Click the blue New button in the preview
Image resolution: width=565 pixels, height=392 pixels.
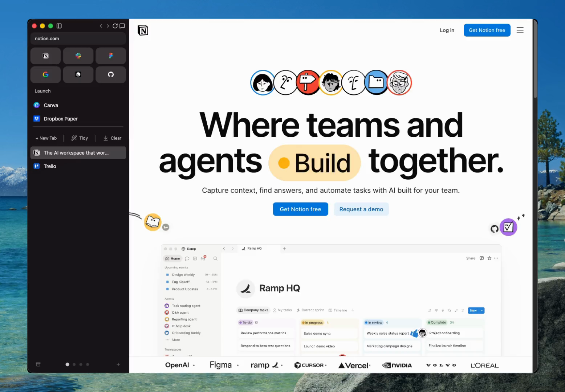click(473, 311)
